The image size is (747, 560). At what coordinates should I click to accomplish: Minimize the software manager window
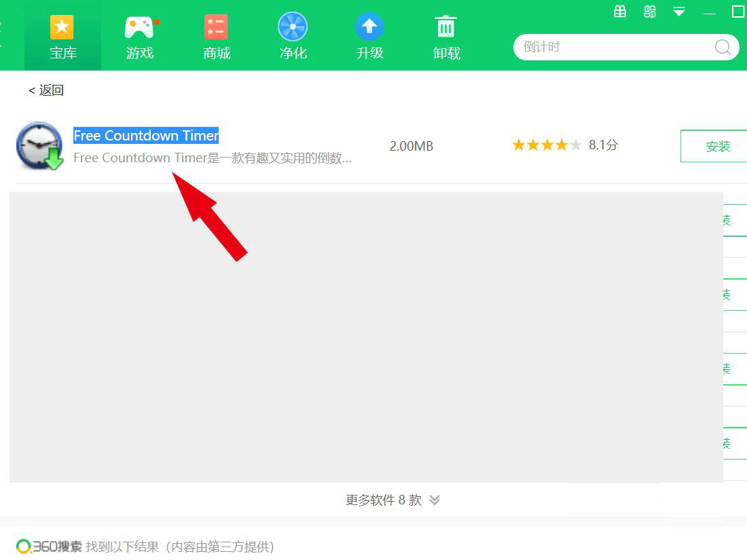tap(710, 13)
